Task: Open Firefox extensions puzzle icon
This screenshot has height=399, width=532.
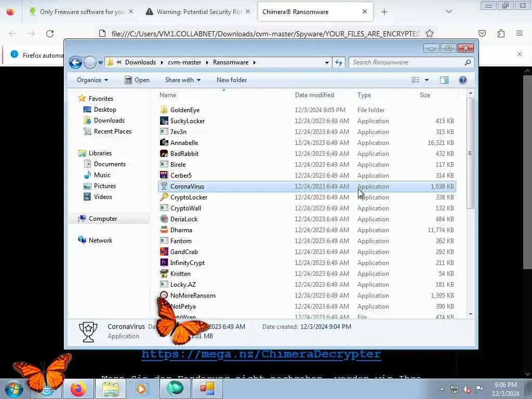Action: coord(501,34)
